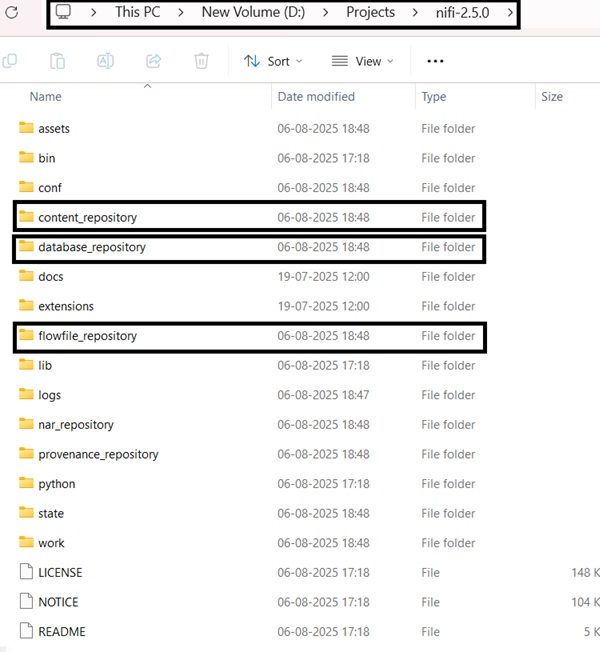Select the work folder icon
Screen dimensions: 600x652
pos(26,542)
